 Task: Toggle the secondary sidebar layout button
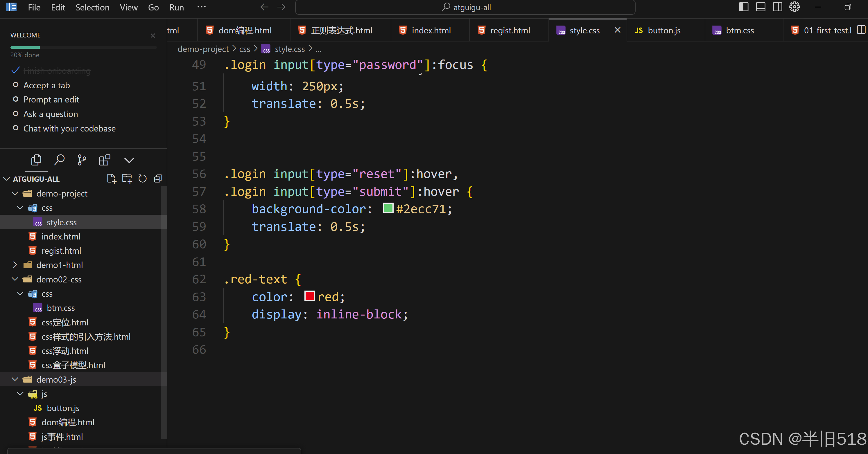(x=777, y=7)
